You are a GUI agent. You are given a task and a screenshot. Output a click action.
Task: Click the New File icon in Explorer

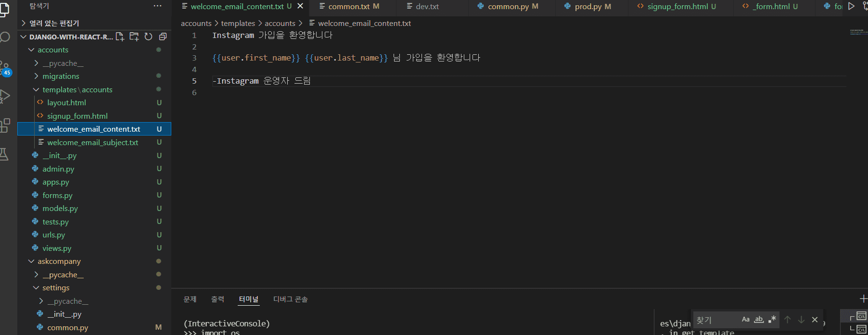pos(120,37)
